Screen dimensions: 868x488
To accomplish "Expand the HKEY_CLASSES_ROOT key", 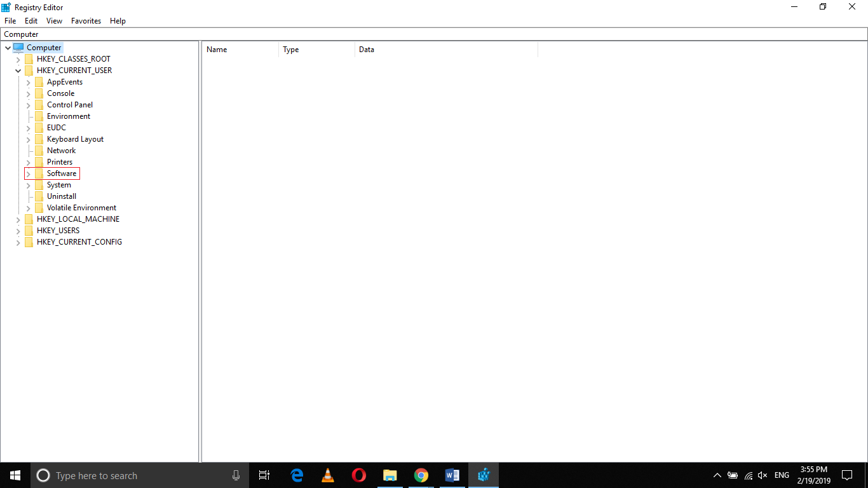I will [x=18, y=59].
